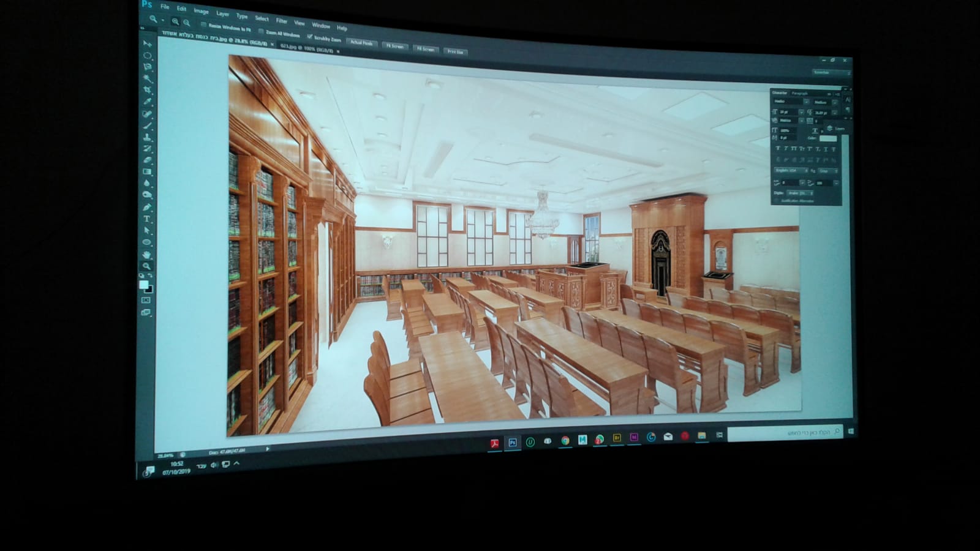Click the Fill Screen button
This screenshot has height=551, width=980.
coord(426,49)
